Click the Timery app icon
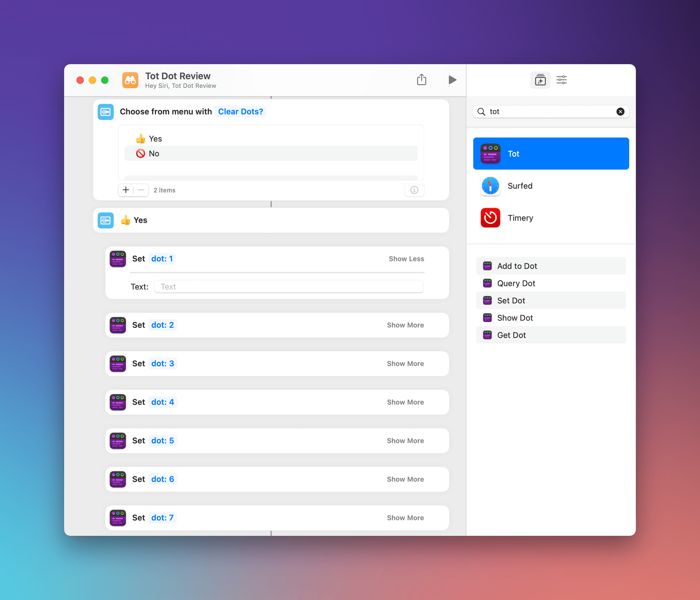Screen dimensions: 700x600 (x=491, y=217)
